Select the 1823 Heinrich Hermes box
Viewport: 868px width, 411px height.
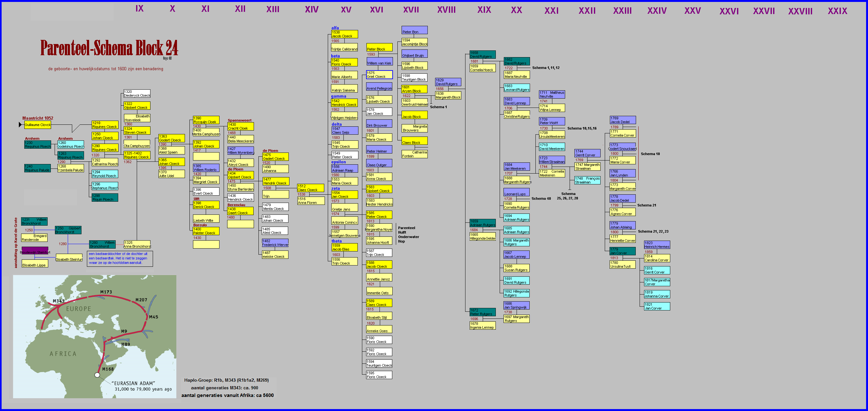pos(657,245)
